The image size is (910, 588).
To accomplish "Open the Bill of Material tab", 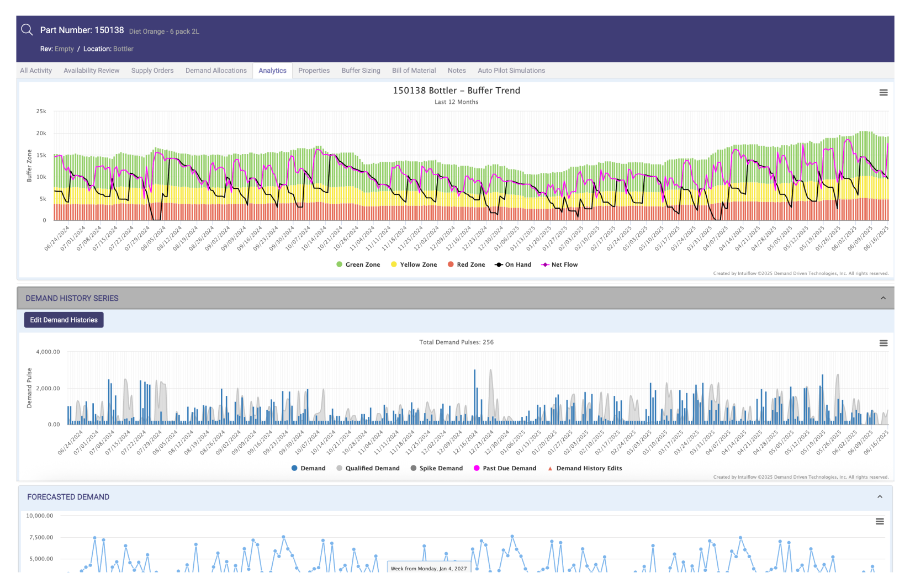I will point(414,71).
